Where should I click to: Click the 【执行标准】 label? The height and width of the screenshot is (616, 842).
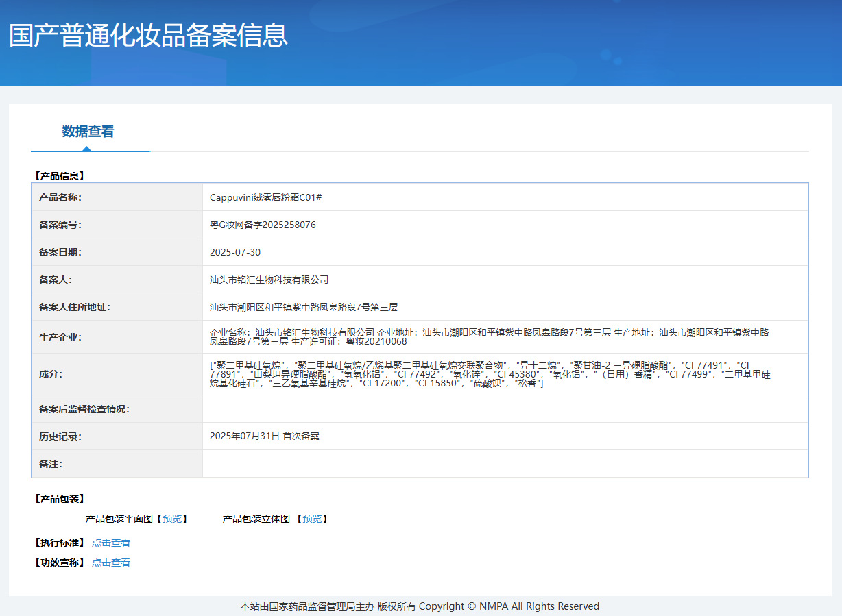[x=58, y=543]
